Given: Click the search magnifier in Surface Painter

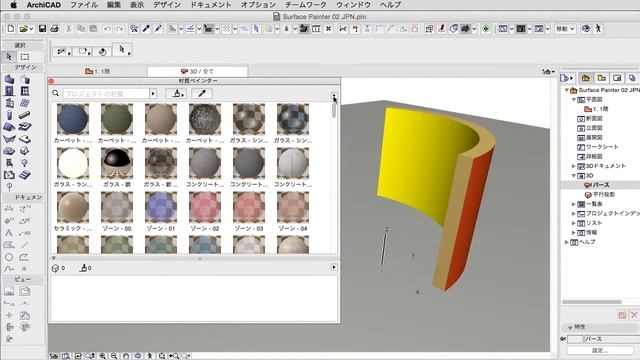Looking at the screenshot, I should [x=56, y=93].
